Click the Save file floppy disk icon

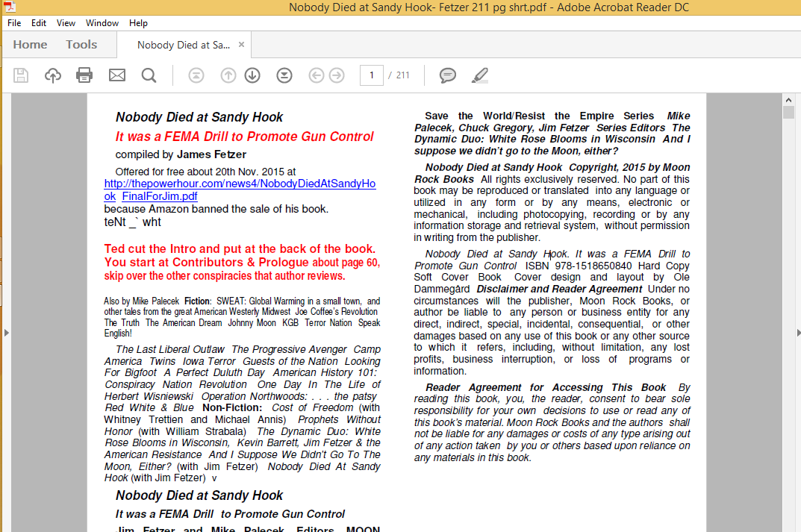21,75
